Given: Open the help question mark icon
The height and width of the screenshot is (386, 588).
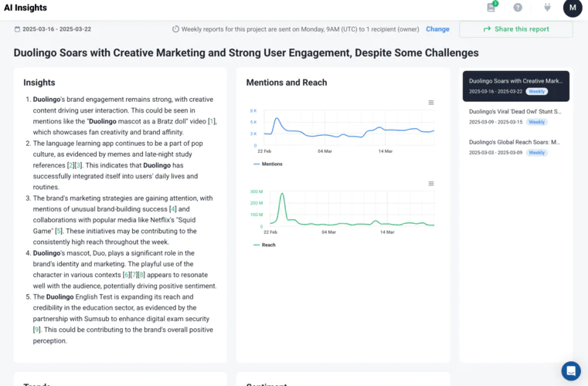Looking at the screenshot, I should pyautogui.click(x=518, y=8).
